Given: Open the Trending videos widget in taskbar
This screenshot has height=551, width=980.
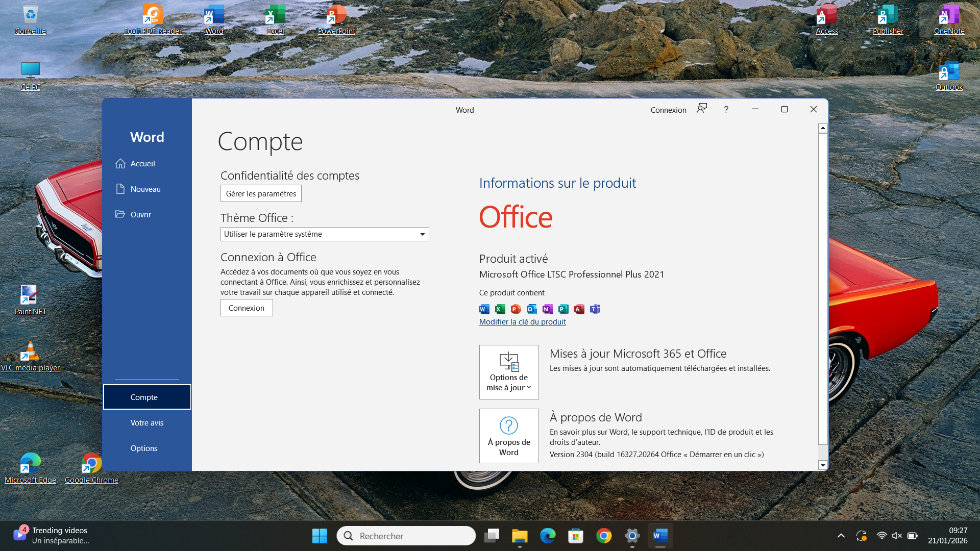Looking at the screenshot, I should [x=51, y=536].
